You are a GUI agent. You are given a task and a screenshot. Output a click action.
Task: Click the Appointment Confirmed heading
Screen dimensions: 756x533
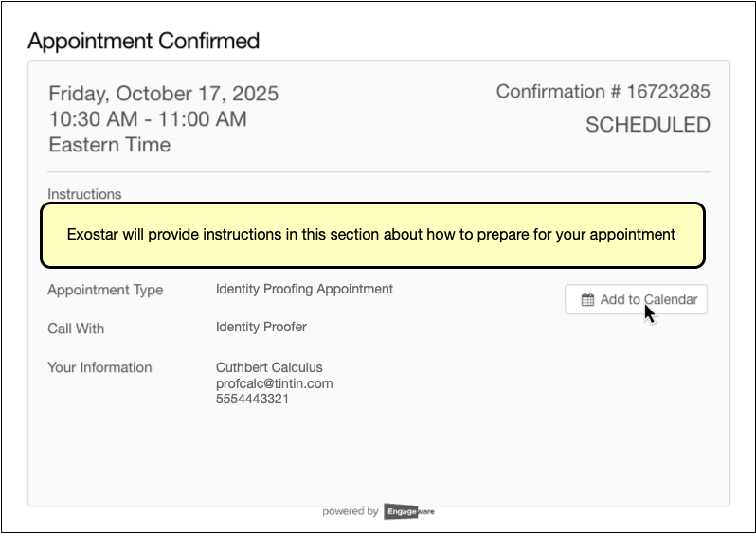click(143, 41)
